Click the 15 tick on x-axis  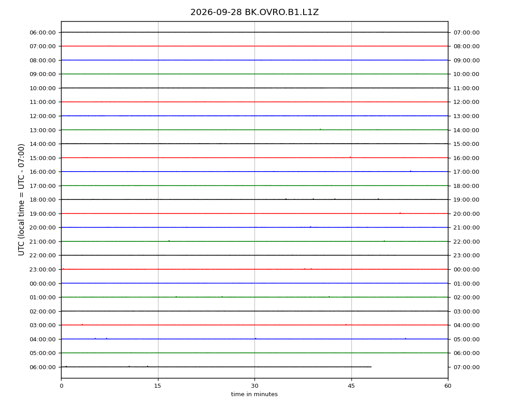158,386
